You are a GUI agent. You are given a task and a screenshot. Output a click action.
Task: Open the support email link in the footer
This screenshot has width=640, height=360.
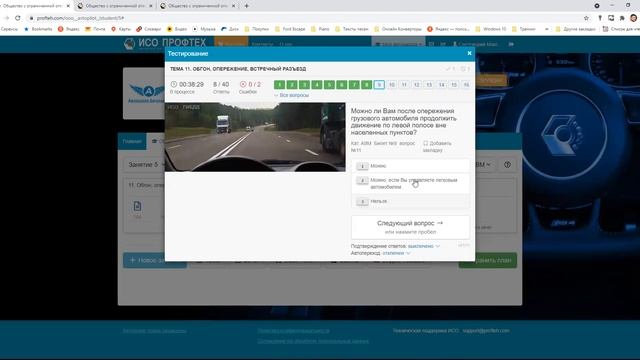[486, 331]
